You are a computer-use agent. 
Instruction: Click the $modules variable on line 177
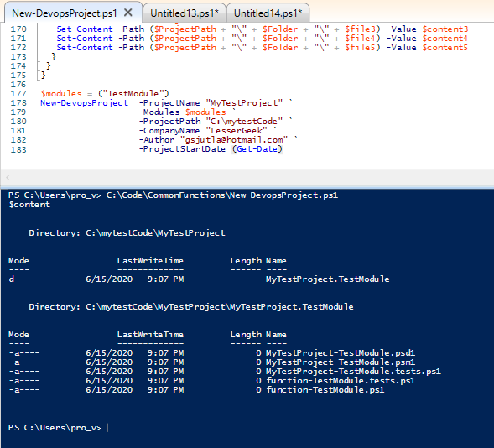(x=61, y=94)
